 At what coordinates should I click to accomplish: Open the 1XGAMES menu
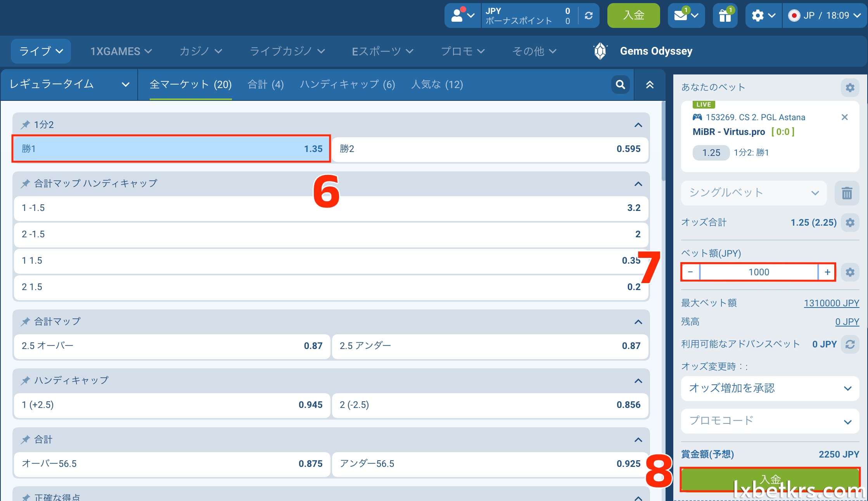click(x=121, y=51)
